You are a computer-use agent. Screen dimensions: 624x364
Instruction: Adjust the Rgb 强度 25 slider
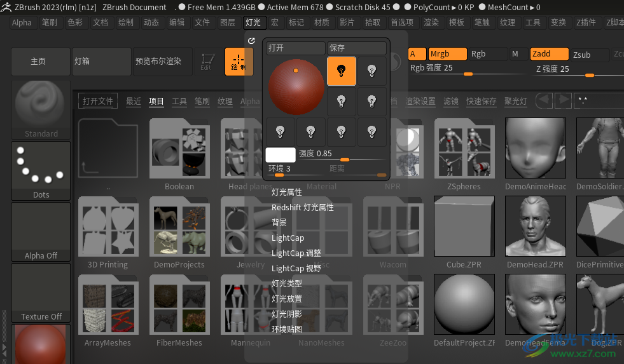tap(468, 69)
